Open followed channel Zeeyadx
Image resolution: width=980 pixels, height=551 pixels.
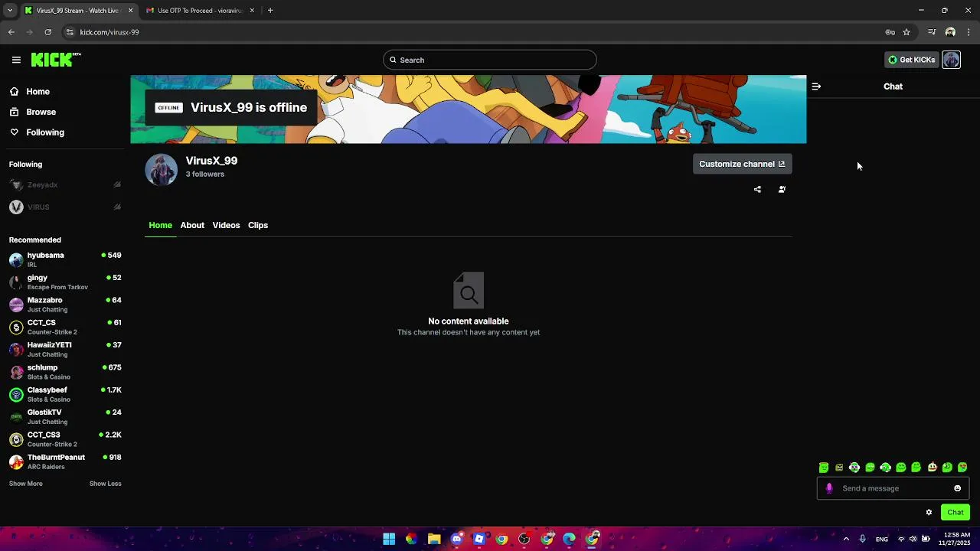(x=64, y=184)
